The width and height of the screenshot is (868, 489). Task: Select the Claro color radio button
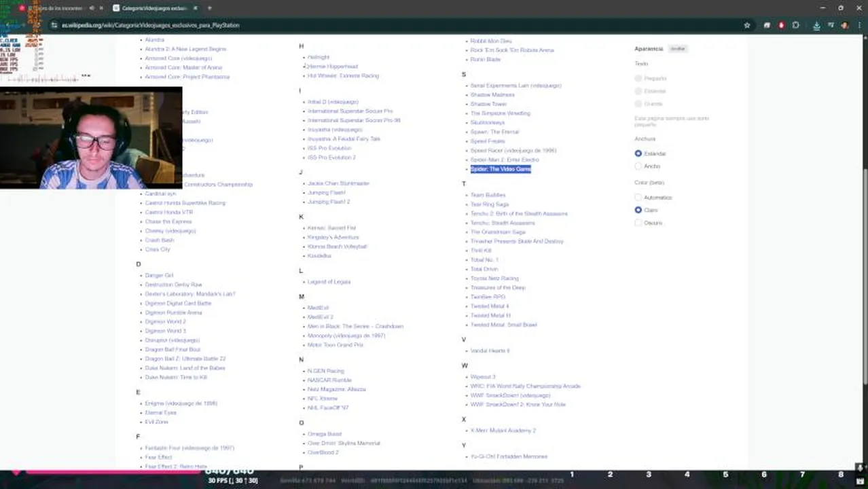(x=638, y=210)
